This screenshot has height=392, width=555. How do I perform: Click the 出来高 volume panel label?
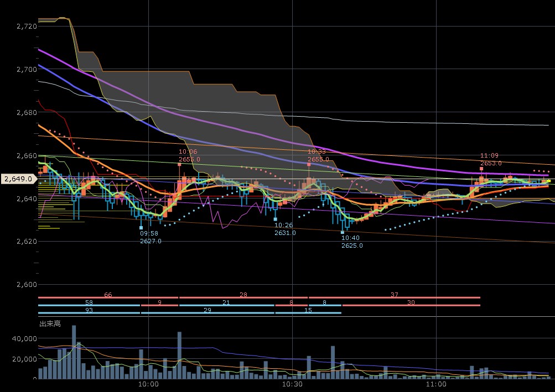49,323
